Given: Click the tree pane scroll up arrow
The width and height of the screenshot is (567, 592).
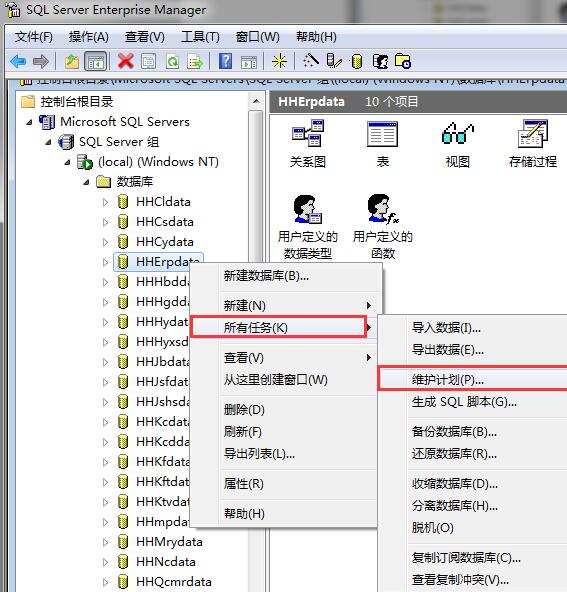Looking at the screenshot, I should coord(256,101).
